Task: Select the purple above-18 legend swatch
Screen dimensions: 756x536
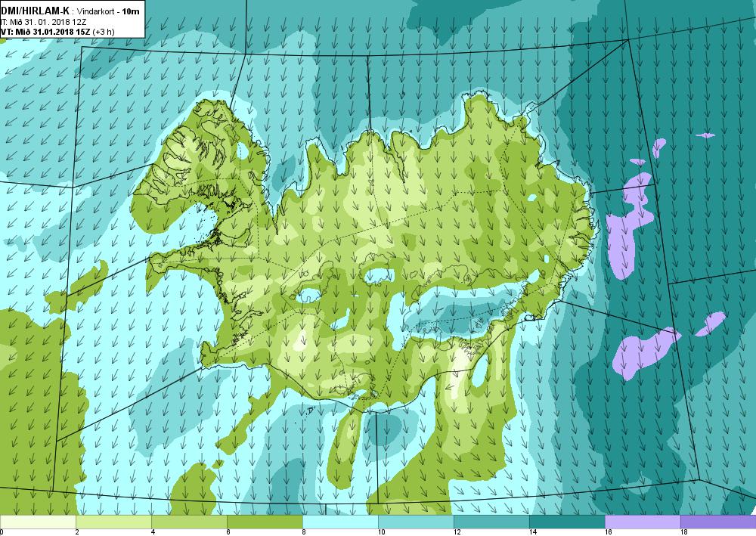Action: click(718, 522)
